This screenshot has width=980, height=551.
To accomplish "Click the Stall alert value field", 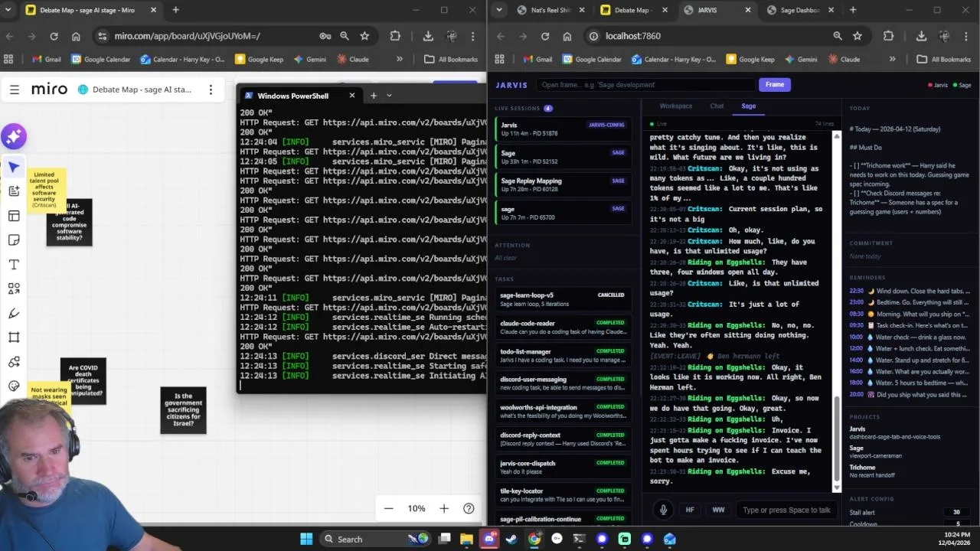I will [x=956, y=512].
